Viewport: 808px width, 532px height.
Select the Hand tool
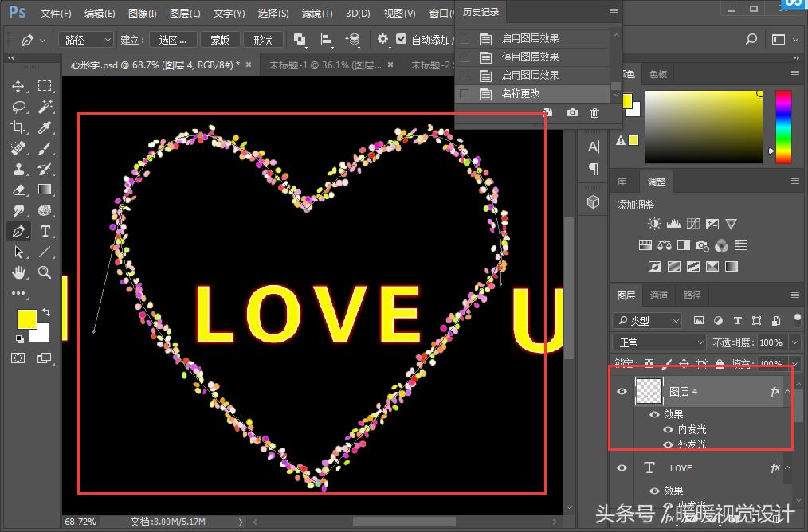(18, 272)
